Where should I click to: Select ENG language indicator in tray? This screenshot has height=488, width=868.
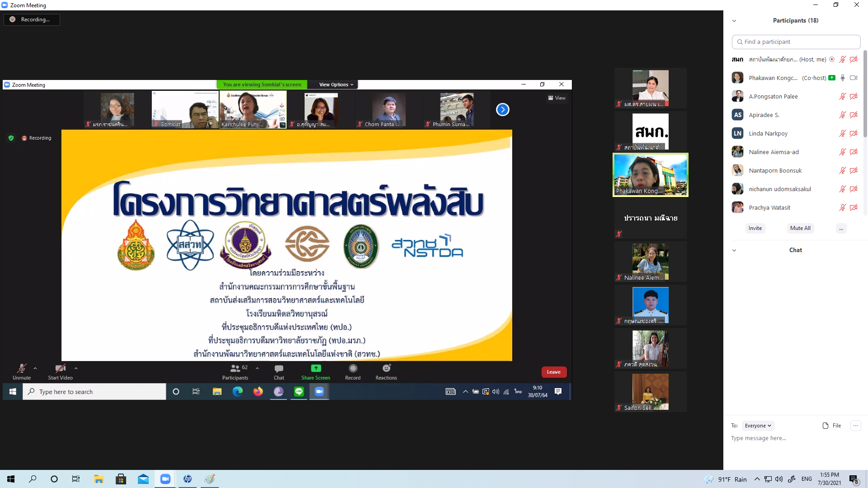click(x=807, y=479)
